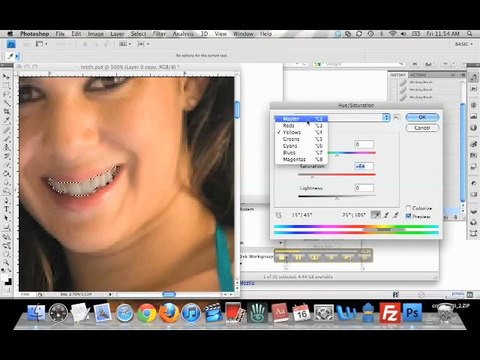Select the Horizontal Type tool
This screenshot has height=360, width=480.
point(6,209)
